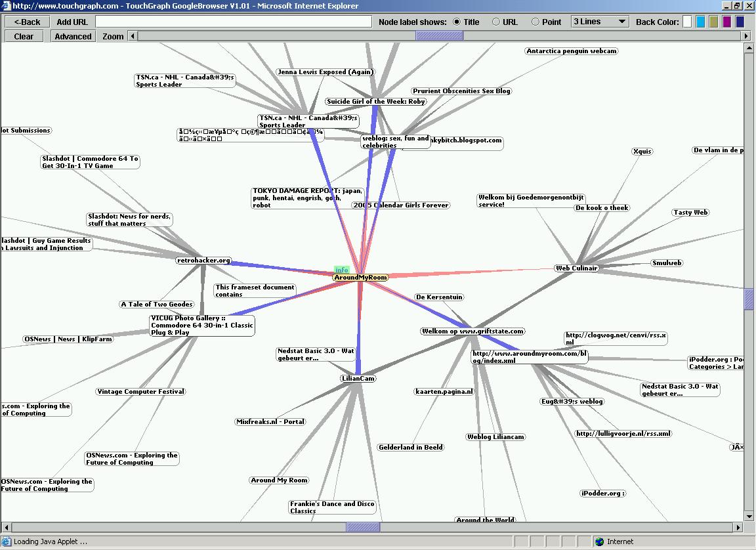The height and width of the screenshot is (550, 756).
Task: Select the LilianCam node
Action: click(358, 379)
